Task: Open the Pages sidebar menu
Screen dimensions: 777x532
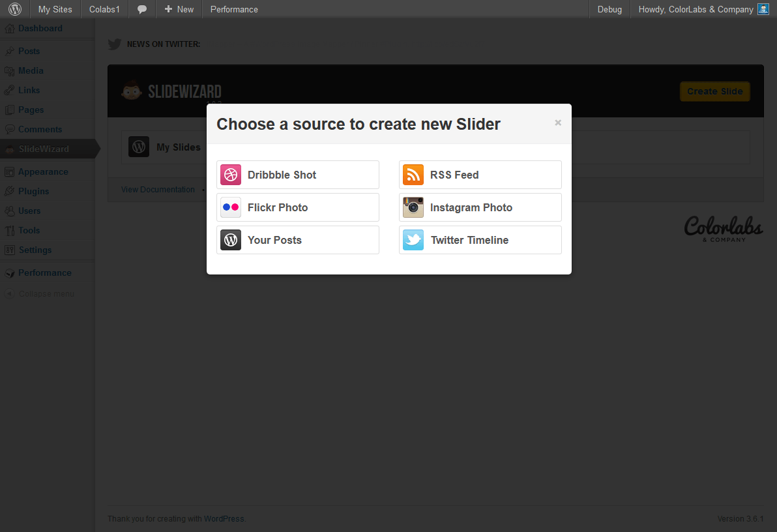Action: 31,110
